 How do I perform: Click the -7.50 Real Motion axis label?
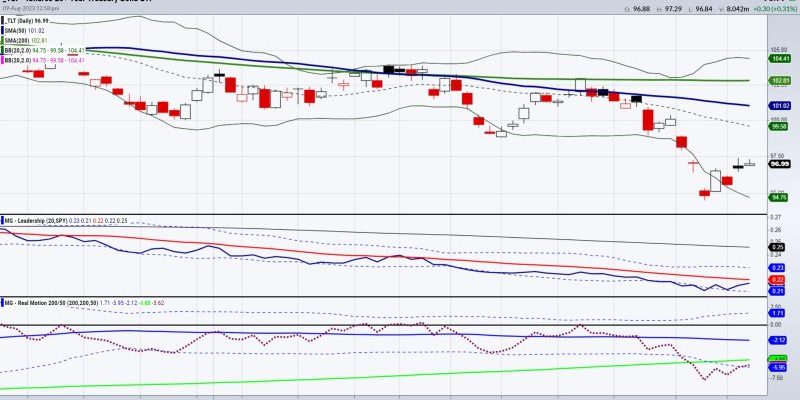coord(777,378)
